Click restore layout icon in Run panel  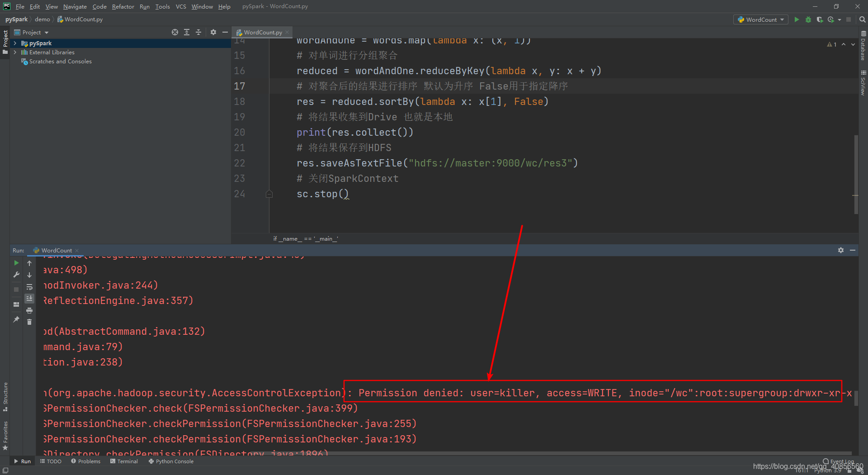click(x=16, y=304)
